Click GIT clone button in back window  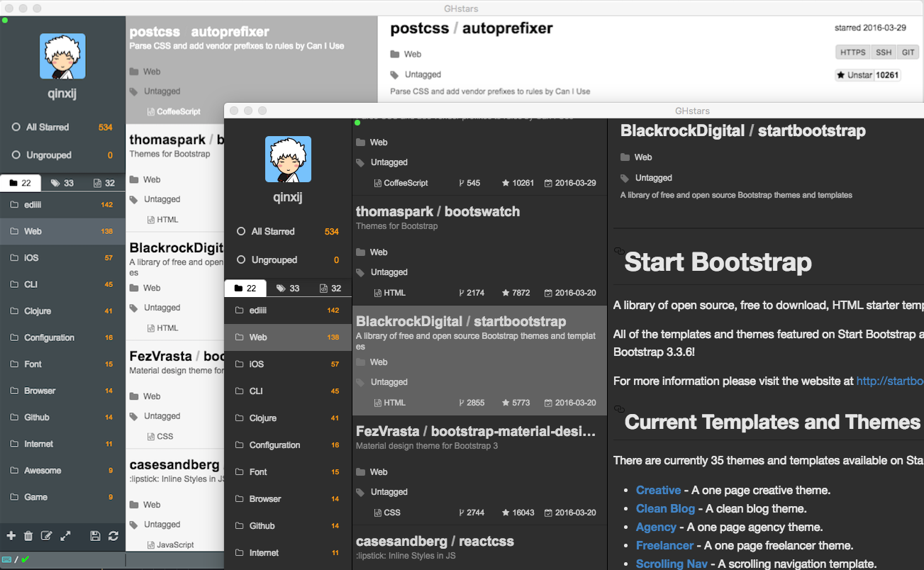(x=908, y=52)
